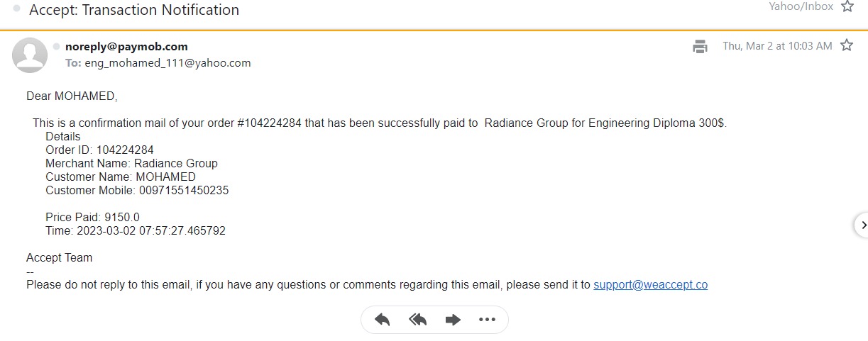Screen dimensions: 868x341
Task: Reply to the message using the arrow icon
Action: click(383, 320)
